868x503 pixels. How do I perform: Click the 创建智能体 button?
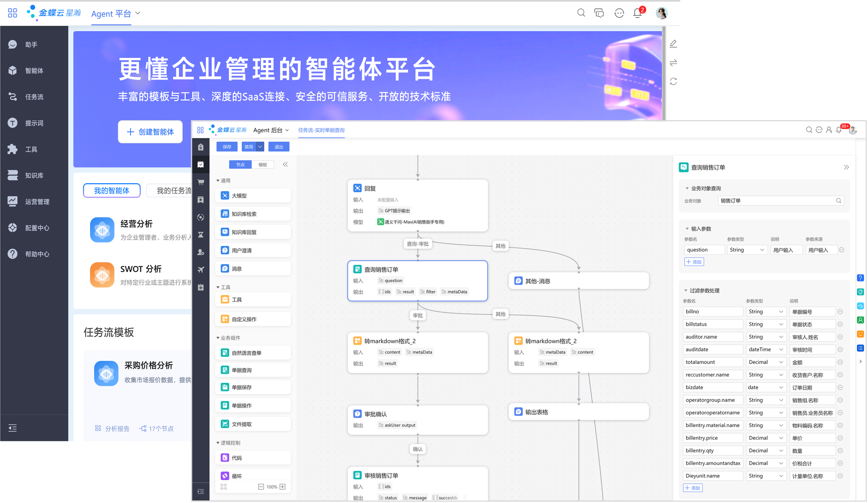150,132
